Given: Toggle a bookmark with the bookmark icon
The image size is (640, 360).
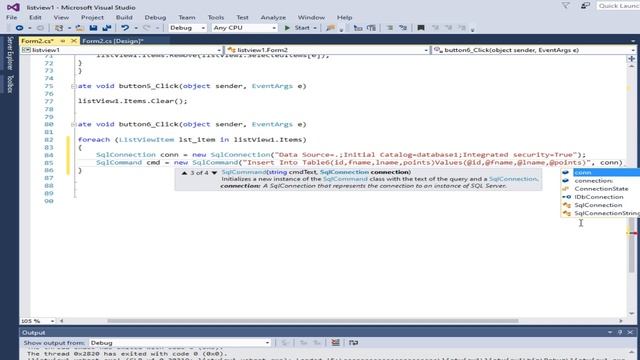Looking at the screenshot, I should [x=421, y=28].
